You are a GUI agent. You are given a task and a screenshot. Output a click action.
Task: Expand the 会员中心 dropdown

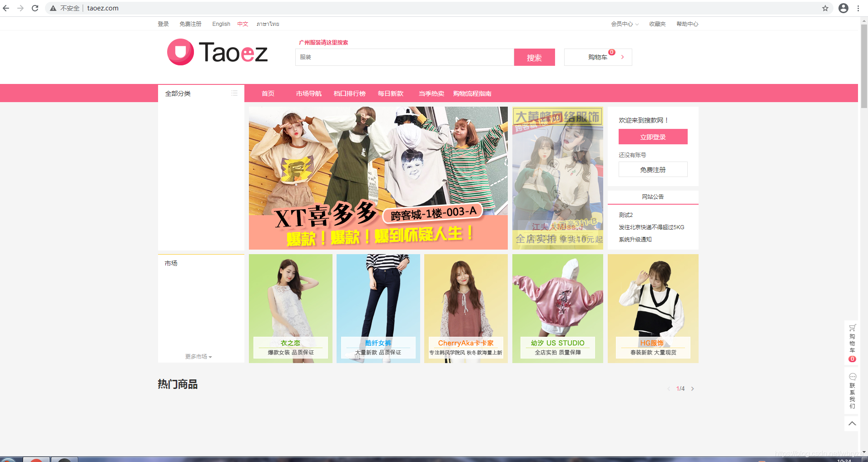625,24
